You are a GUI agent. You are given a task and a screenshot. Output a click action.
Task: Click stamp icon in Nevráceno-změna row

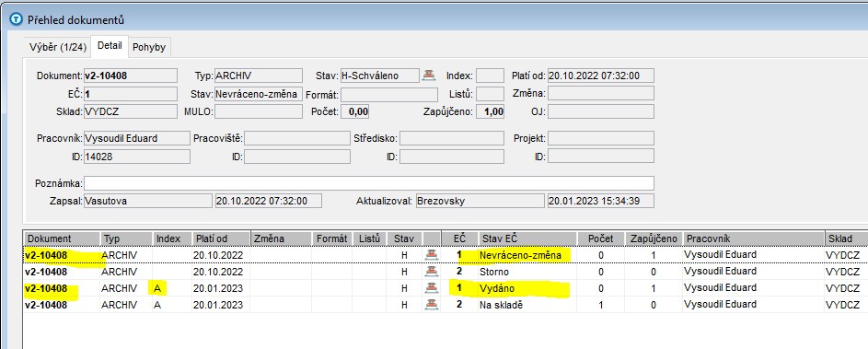[x=433, y=255]
